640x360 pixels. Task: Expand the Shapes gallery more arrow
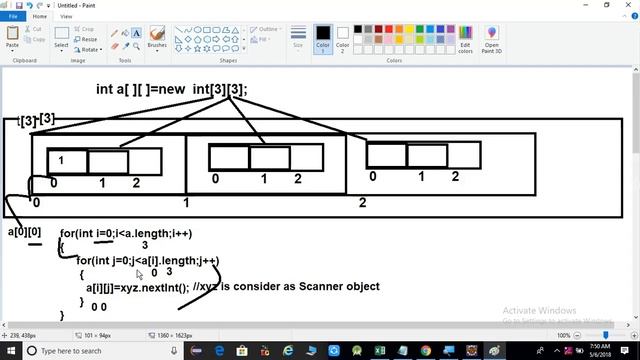(244, 49)
